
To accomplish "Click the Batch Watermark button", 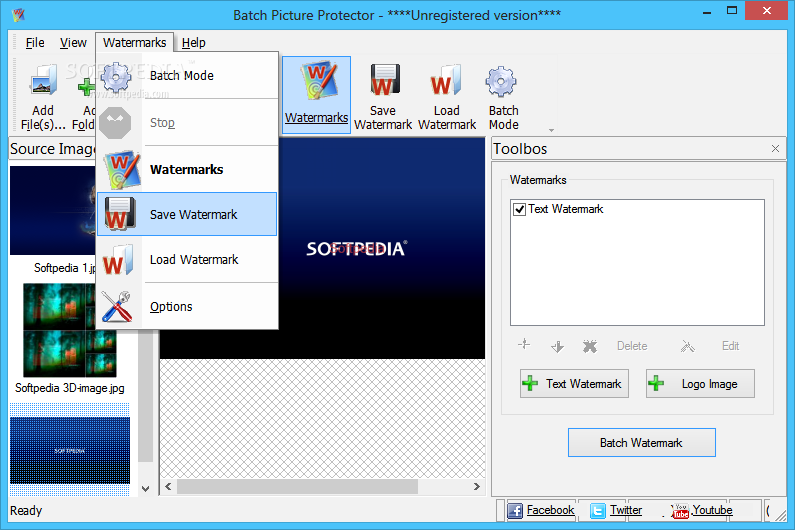I will click(x=642, y=443).
